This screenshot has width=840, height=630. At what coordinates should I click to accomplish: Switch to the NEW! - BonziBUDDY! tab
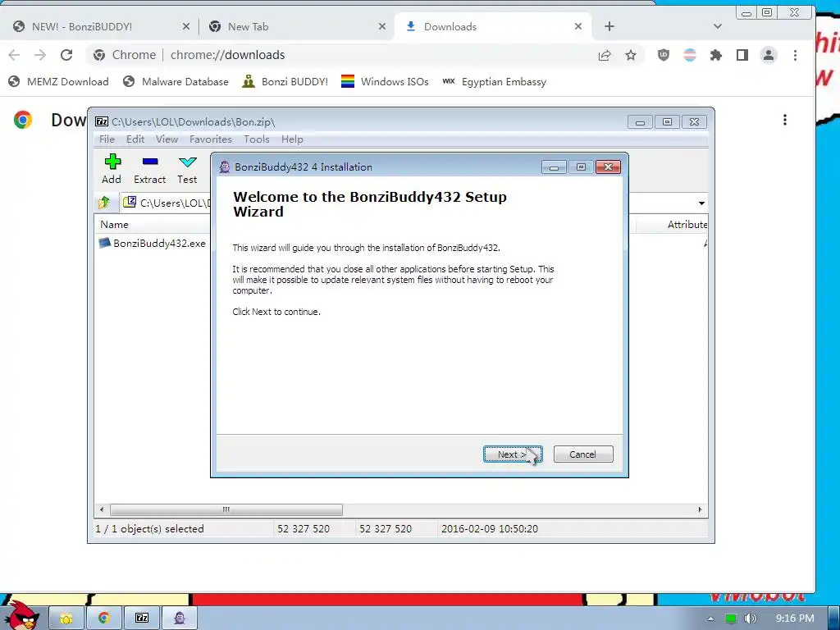[x=100, y=26]
